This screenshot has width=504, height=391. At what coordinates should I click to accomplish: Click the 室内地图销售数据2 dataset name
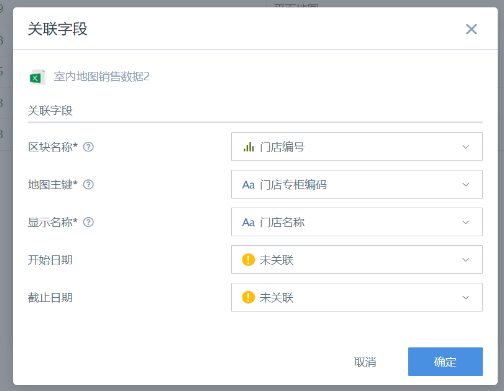coord(101,77)
